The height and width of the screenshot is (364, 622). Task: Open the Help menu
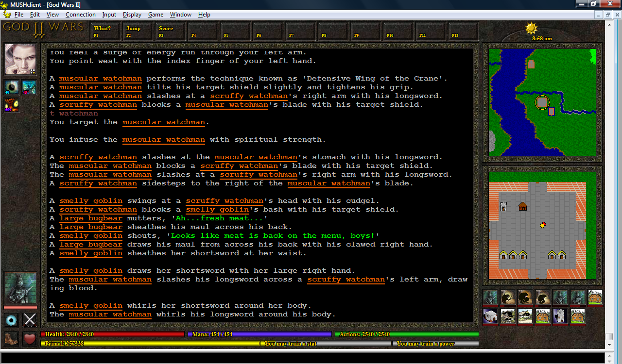[x=205, y=15]
